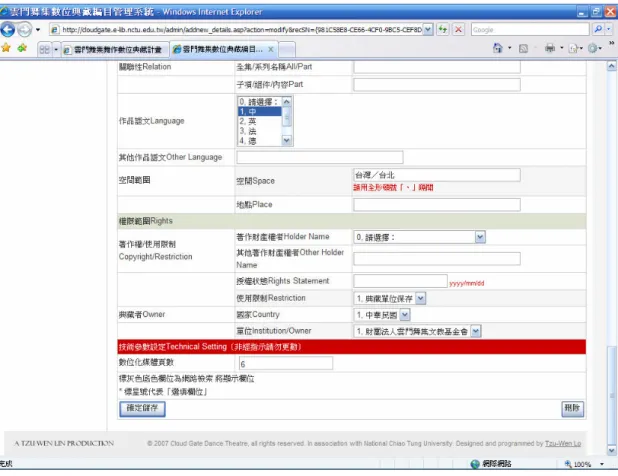Open the Institution/Owner dropdown
Viewport: 618px width, 476px height.
pos(417,331)
